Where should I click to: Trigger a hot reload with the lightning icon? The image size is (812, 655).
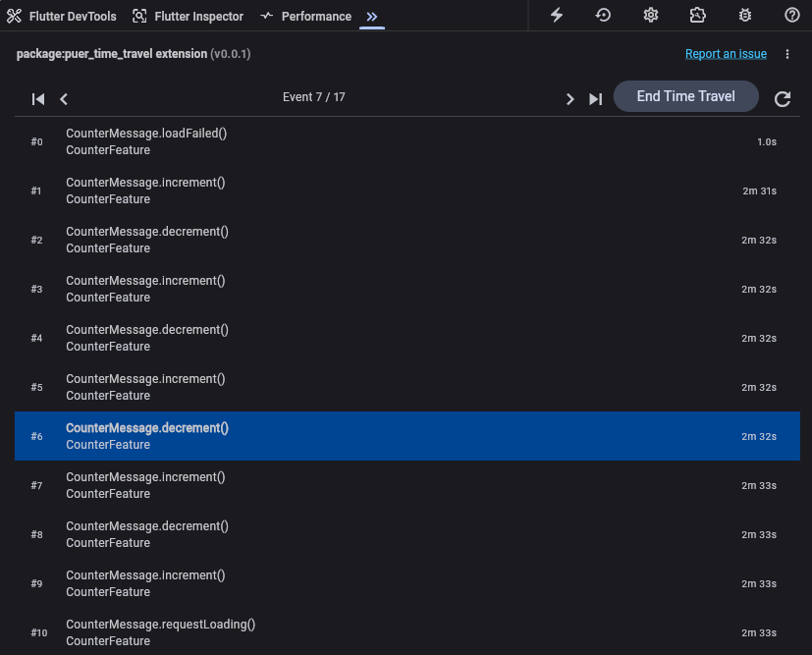[x=557, y=15]
